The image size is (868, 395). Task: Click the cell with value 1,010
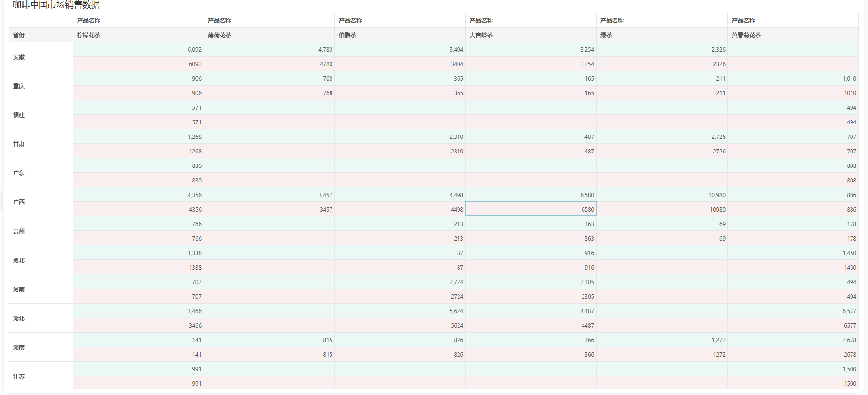point(793,78)
